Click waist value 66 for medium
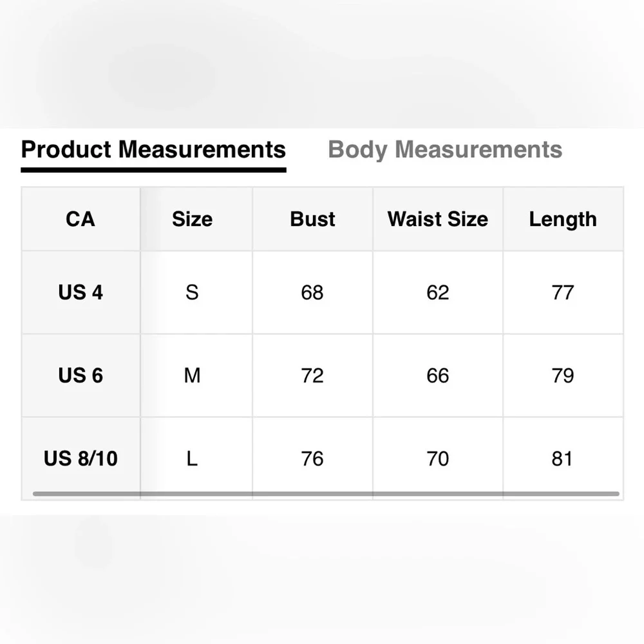Image resolution: width=644 pixels, height=644 pixels. (x=438, y=375)
